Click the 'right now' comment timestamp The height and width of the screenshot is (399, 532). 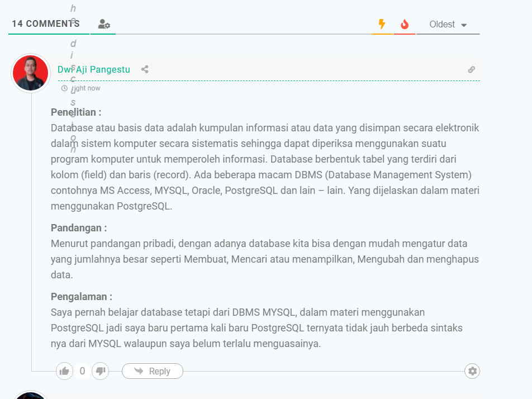85,88
